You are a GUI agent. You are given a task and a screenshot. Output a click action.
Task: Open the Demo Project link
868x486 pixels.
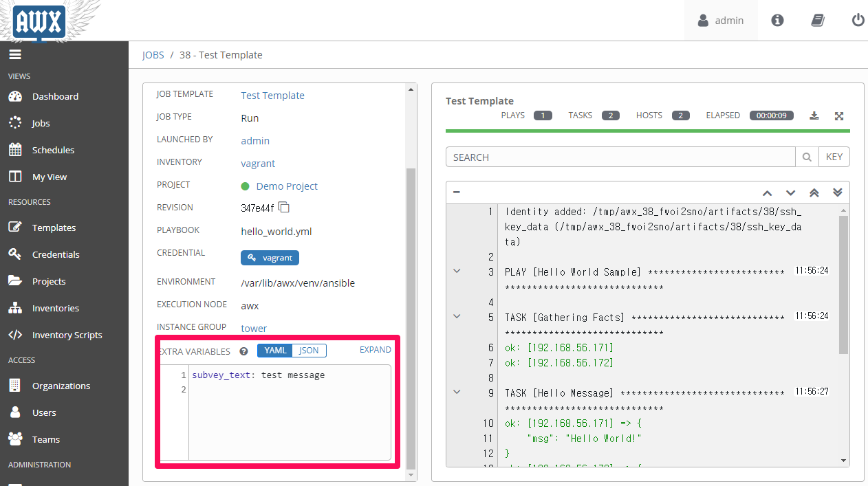(286, 186)
